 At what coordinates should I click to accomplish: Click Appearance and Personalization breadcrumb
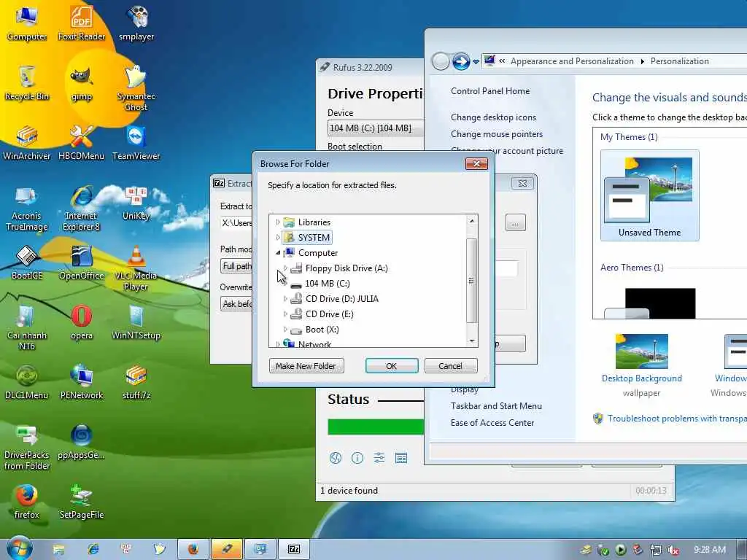[572, 61]
